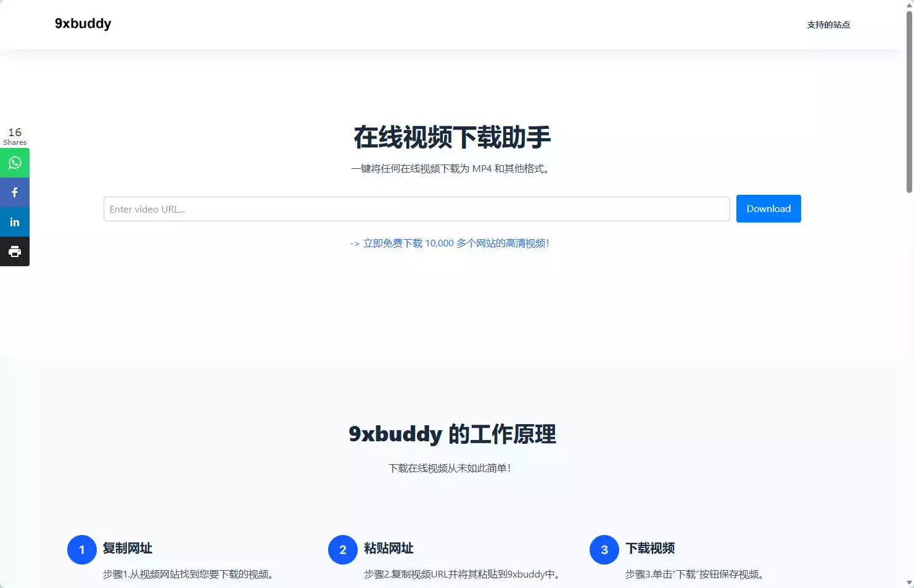This screenshot has width=914, height=588.
Task: Click the 步骤1 description text
Action: pyautogui.click(x=188, y=574)
